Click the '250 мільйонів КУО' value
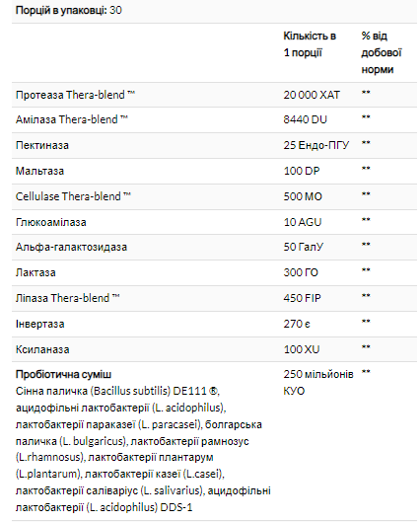Viewport: 420px width, 522px height. coord(318,383)
